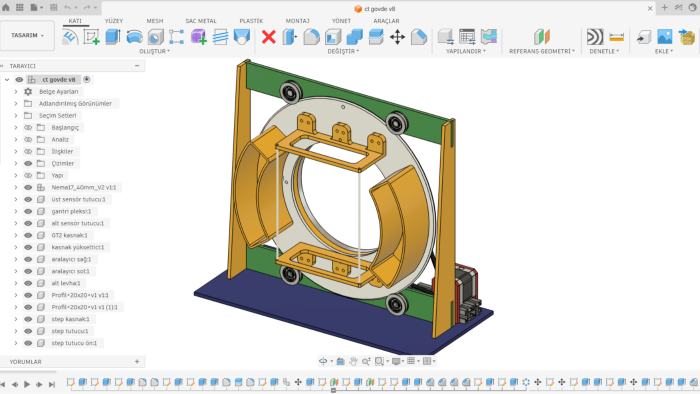
Task: Open the Grid and Snaps settings
Action: pyautogui.click(x=411, y=361)
